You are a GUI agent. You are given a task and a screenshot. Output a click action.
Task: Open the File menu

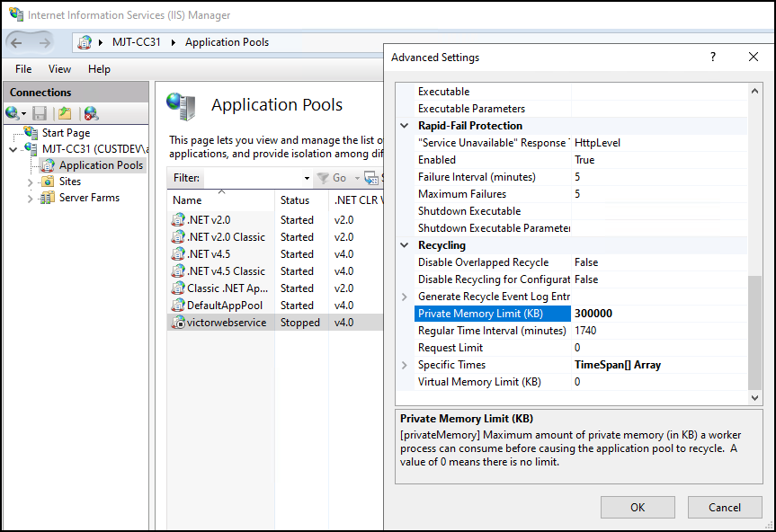pos(22,68)
